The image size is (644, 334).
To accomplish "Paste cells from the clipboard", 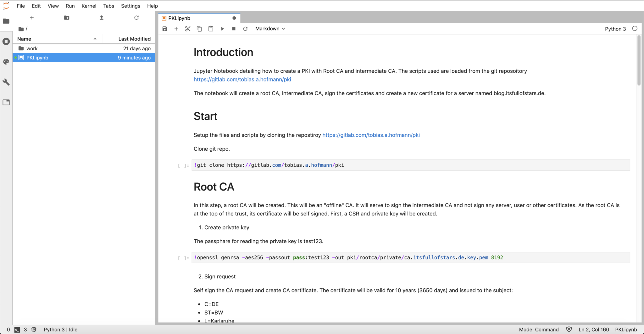I will 211,29.
